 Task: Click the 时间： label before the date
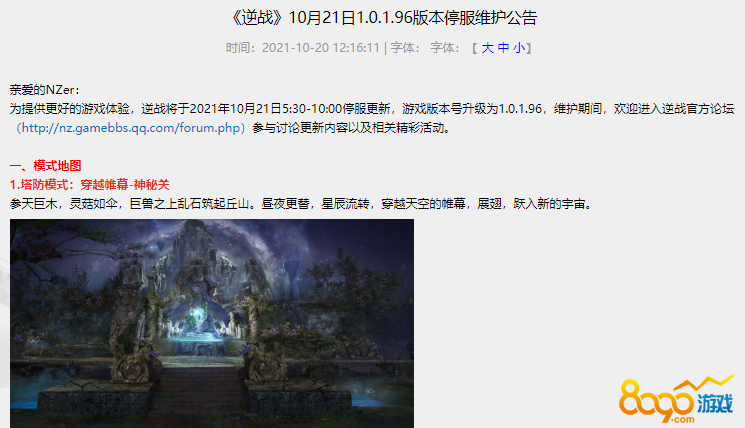[x=241, y=48]
